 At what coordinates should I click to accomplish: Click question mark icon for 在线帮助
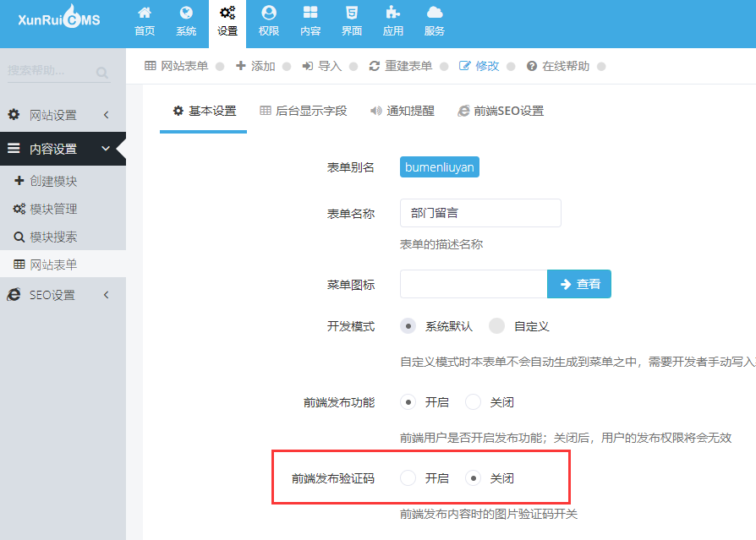(x=532, y=66)
